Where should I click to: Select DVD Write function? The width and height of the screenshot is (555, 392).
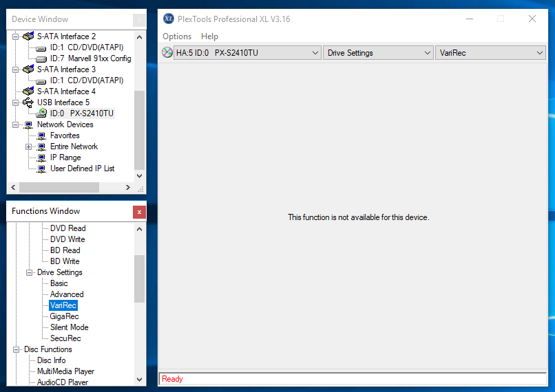[x=67, y=239]
